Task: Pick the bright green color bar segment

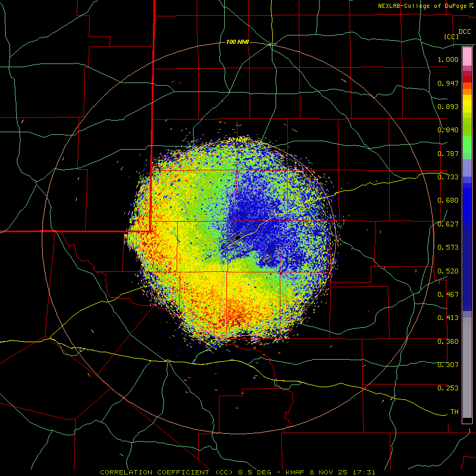Action: tap(467, 144)
